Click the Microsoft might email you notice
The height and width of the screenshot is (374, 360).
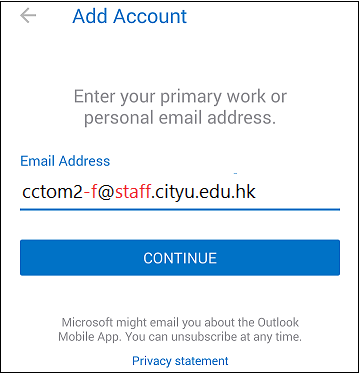click(180, 329)
